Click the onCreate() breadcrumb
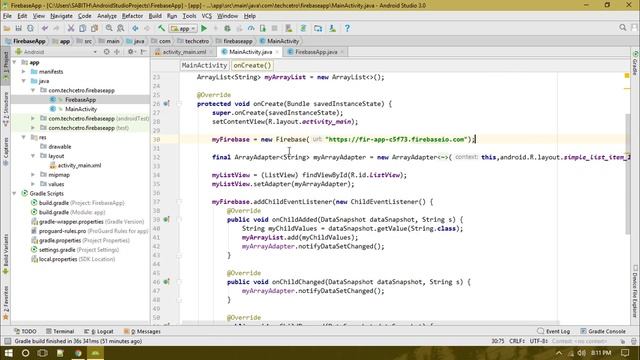Image resolution: width=640 pixels, height=360 pixels. click(x=252, y=65)
